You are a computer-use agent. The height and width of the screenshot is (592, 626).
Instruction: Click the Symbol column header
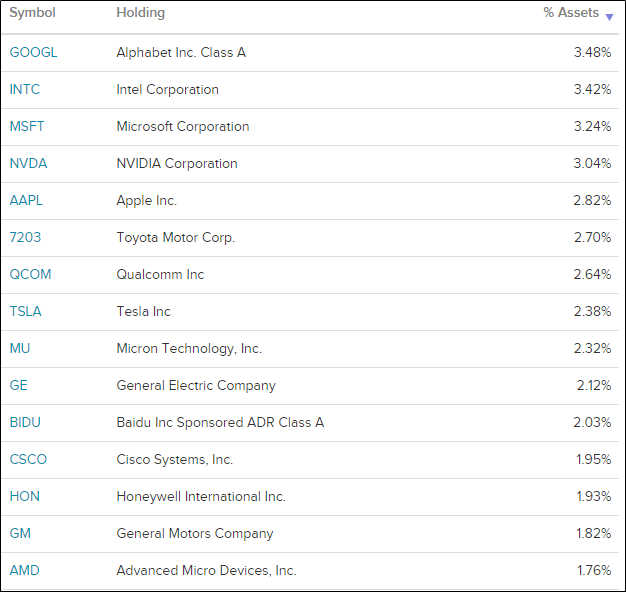(x=32, y=13)
